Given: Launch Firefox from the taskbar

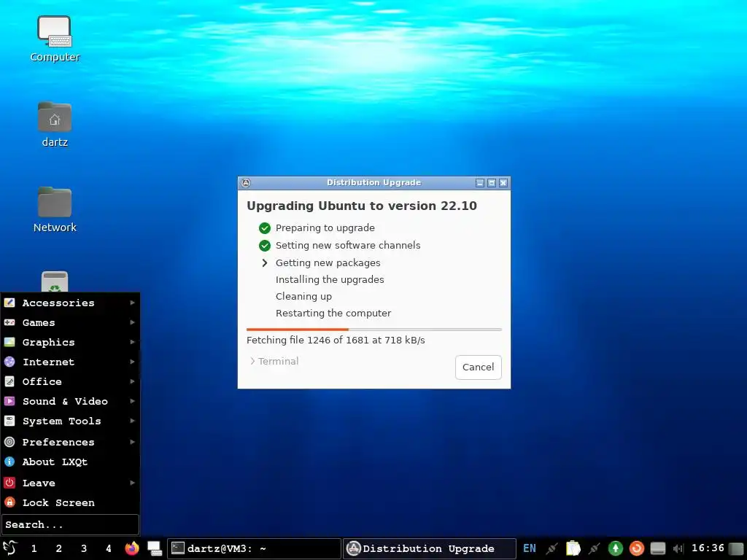Looking at the screenshot, I should [132, 548].
